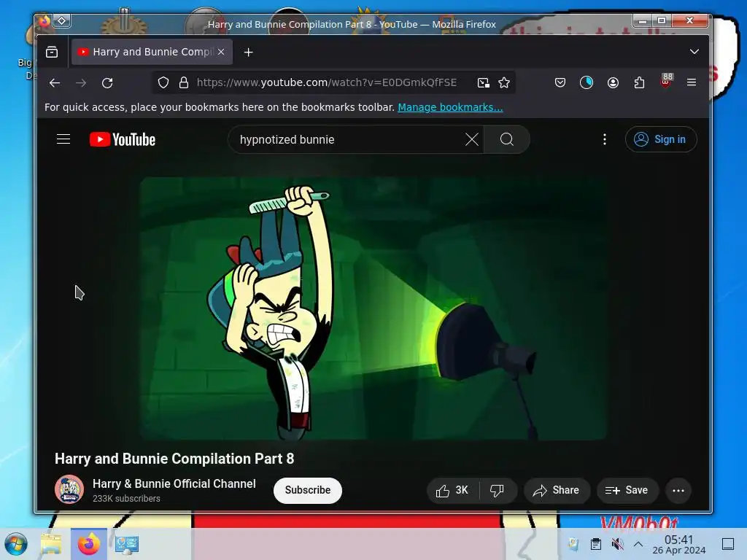Open YouTube guide hamburger menu
The height and width of the screenshot is (560, 747).
[63, 139]
